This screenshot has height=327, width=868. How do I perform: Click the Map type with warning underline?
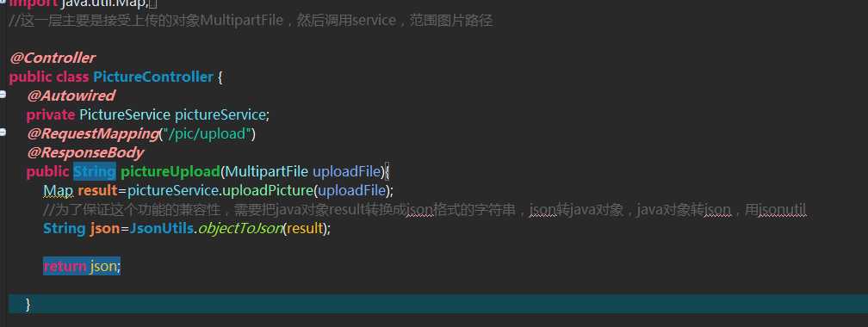[59, 191]
